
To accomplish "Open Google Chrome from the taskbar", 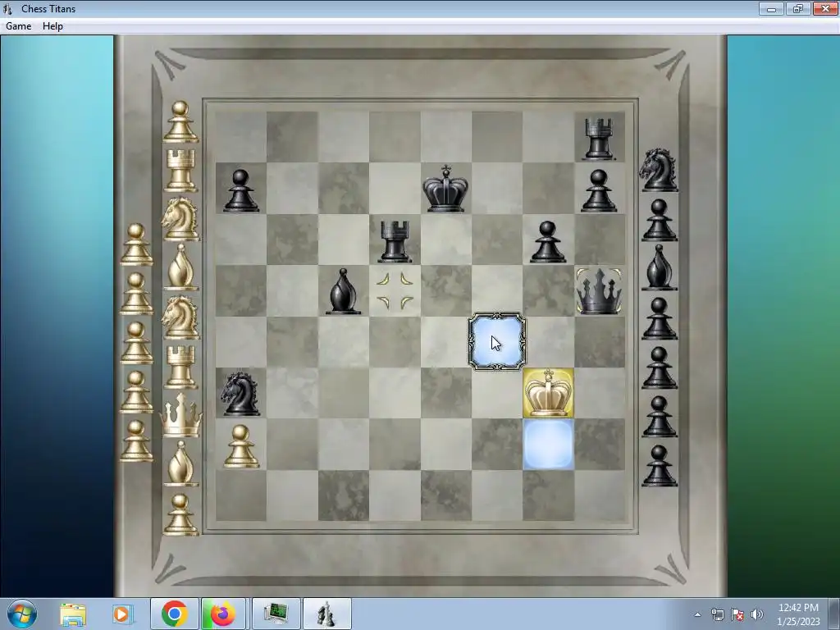I will tap(175, 614).
